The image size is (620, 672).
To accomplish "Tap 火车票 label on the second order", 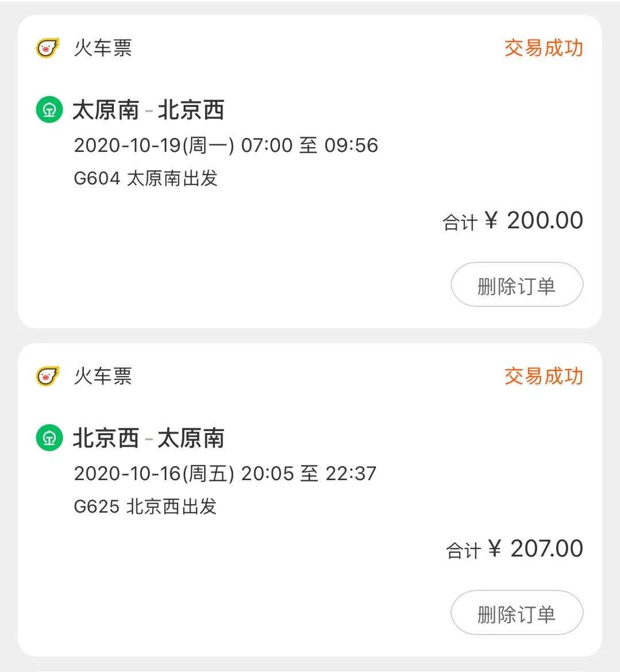I will (x=103, y=376).
